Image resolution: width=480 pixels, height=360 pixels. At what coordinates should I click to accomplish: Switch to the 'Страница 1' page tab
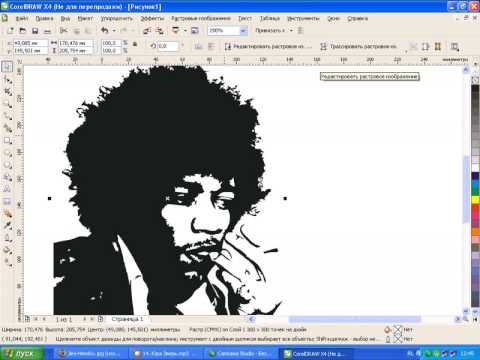tap(127, 319)
